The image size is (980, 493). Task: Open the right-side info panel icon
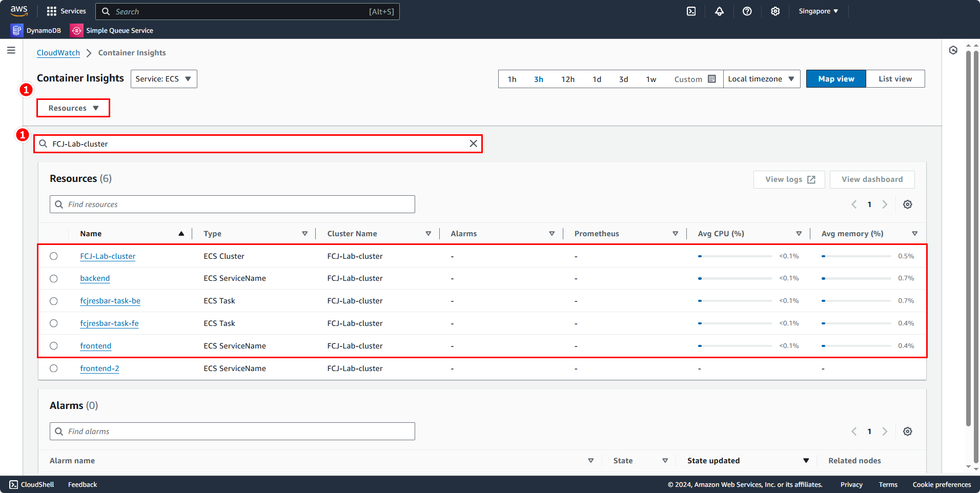pos(953,50)
